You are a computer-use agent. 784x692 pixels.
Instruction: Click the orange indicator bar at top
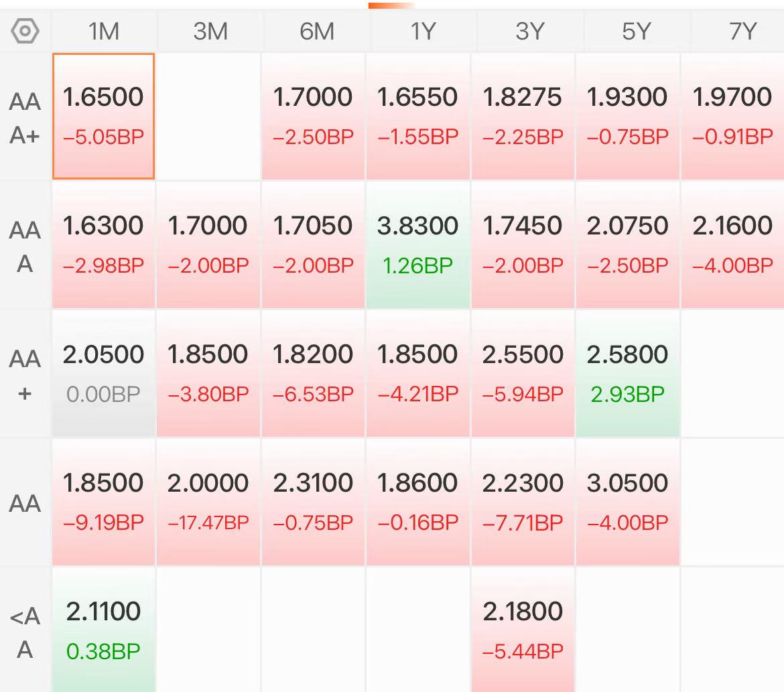pyautogui.click(x=391, y=5)
